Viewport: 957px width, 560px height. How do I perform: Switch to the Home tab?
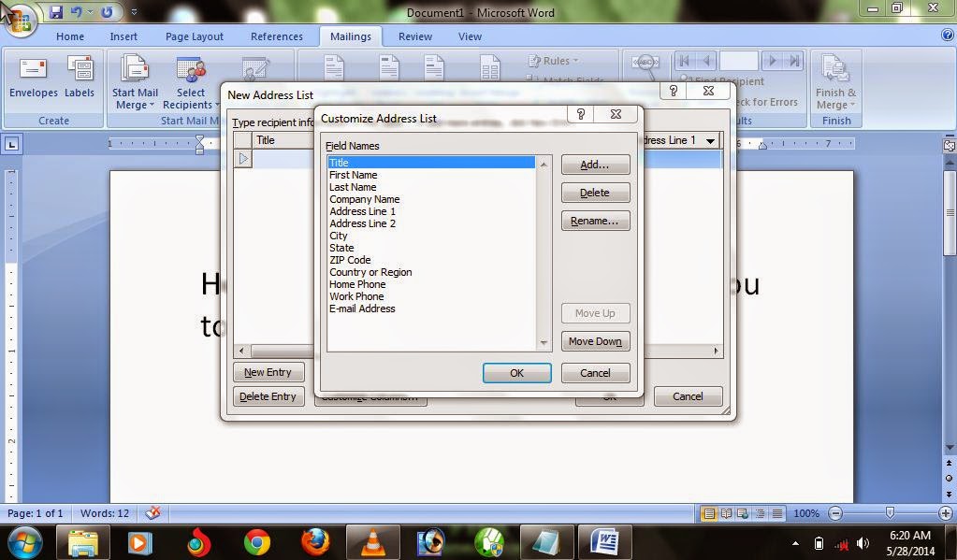click(x=70, y=36)
